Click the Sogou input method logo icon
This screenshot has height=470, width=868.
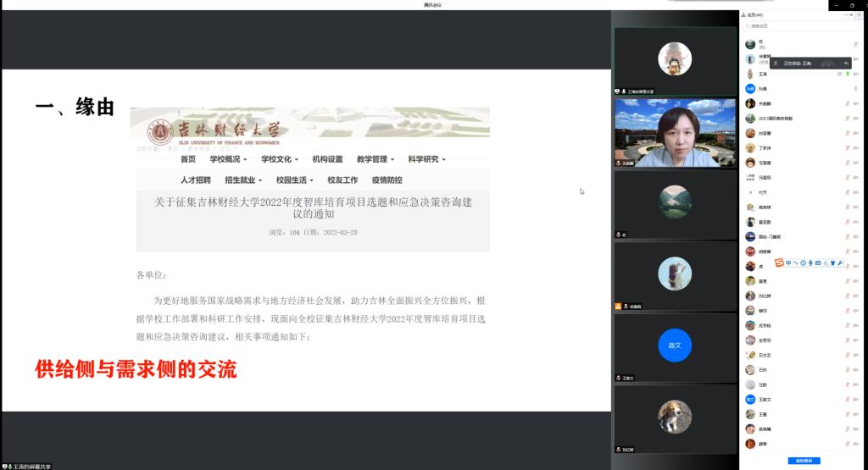pyautogui.click(x=779, y=263)
